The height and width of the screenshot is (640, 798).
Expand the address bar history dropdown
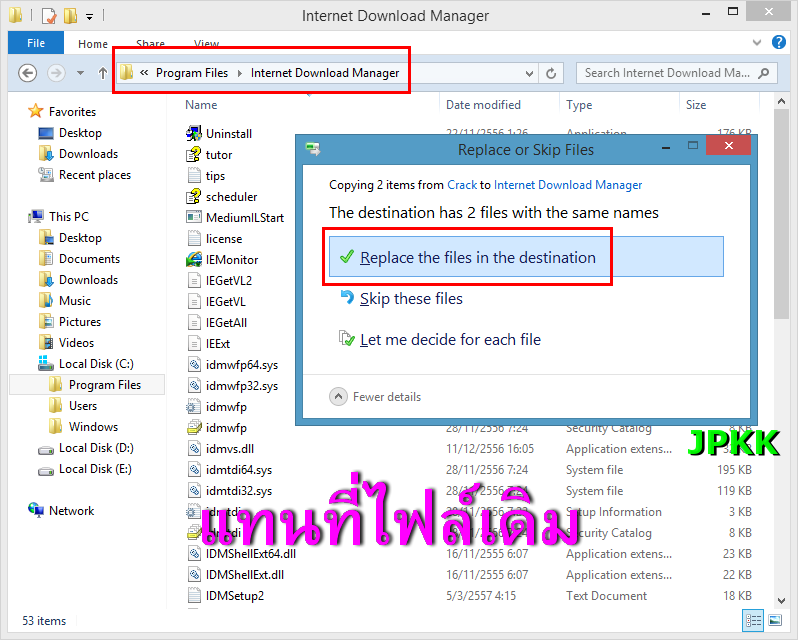(529, 73)
